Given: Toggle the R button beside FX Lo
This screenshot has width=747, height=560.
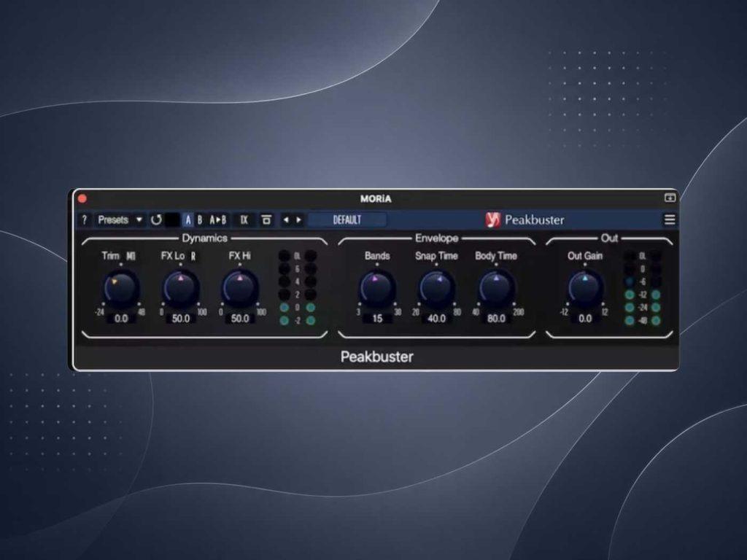Looking at the screenshot, I should 193,256.
